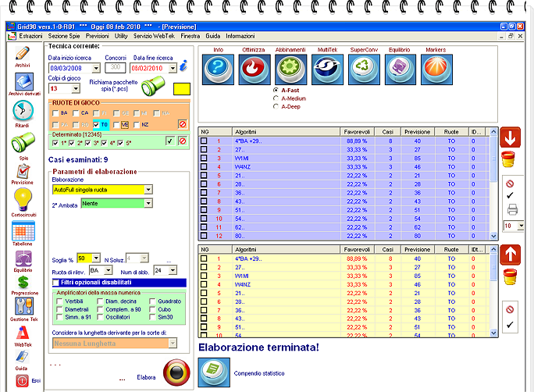Open the Archivi sidebar icon
534x392 pixels.
pyautogui.click(x=22, y=55)
